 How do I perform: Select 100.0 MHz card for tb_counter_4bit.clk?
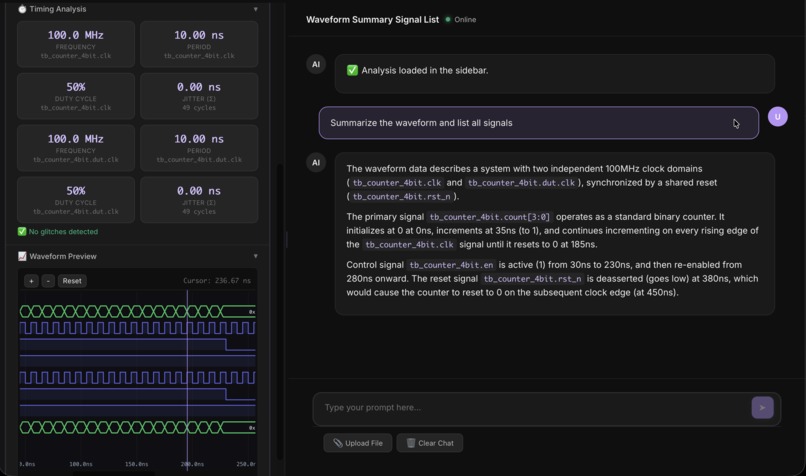point(76,44)
